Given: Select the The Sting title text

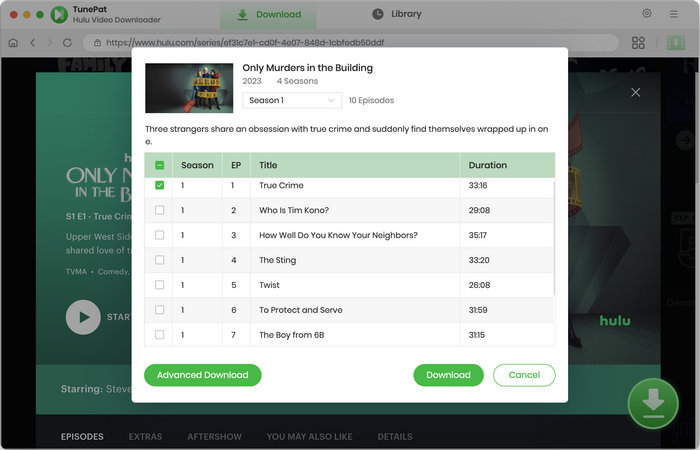Looking at the screenshot, I should pyautogui.click(x=277, y=260).
